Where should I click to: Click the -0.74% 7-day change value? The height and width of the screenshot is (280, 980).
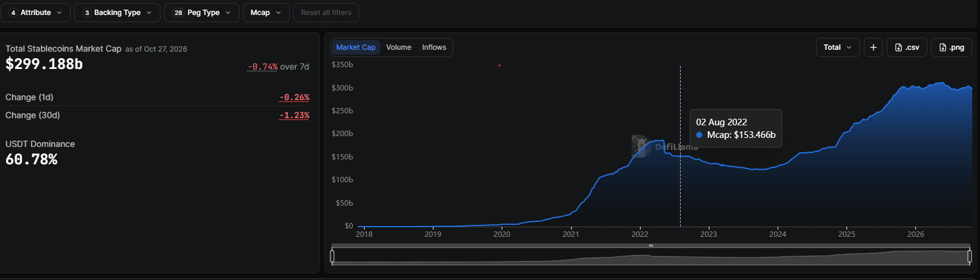click(x=263, y=67)
